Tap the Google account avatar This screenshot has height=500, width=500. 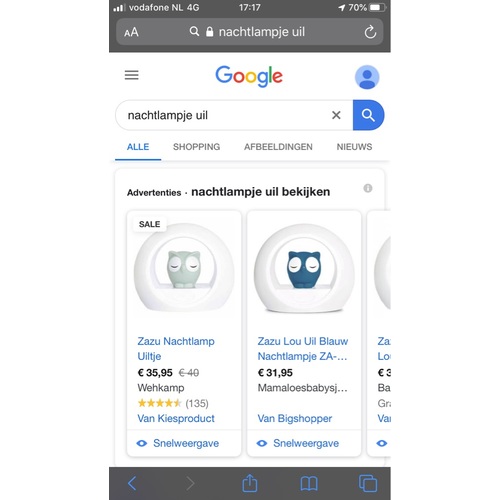(367, 77)
